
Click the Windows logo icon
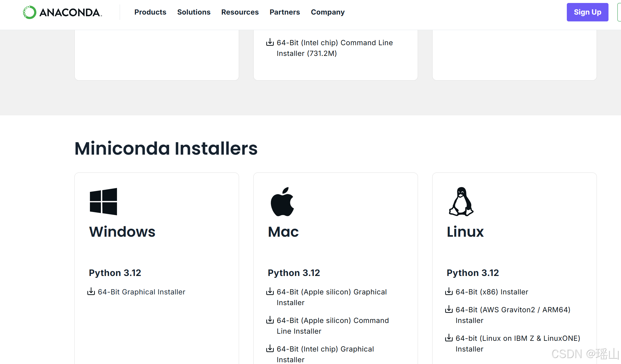click(x=103, y=201)
